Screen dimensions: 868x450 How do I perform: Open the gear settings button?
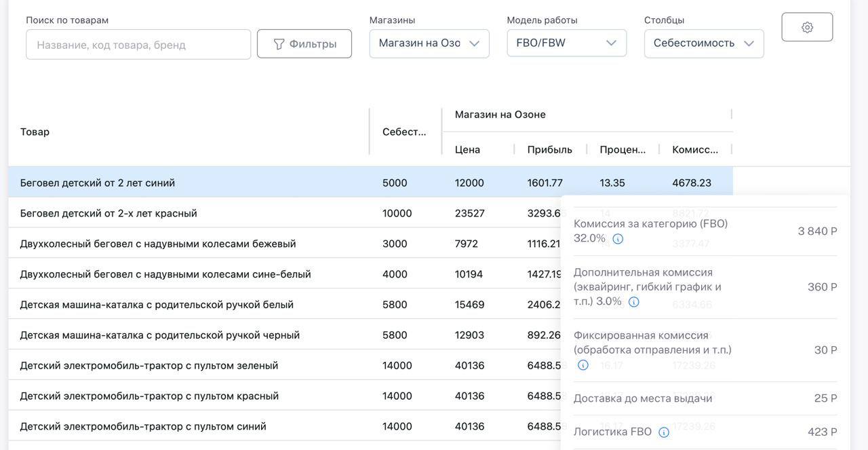click(807, 27)
